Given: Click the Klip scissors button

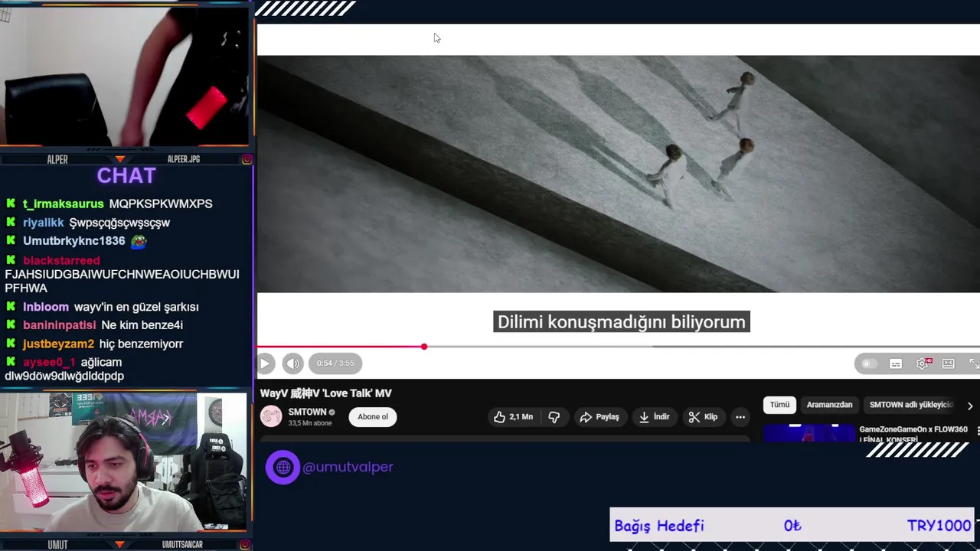Looking at the screenshot, I should (x=703, y=416).
